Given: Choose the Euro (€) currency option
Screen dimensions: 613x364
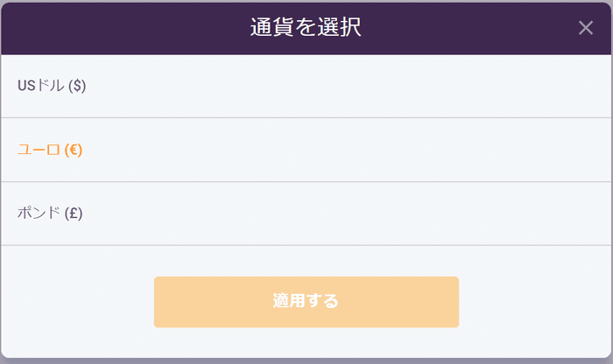Looking at the screenshot, I should pyautogui.click(x=50, y=149).
